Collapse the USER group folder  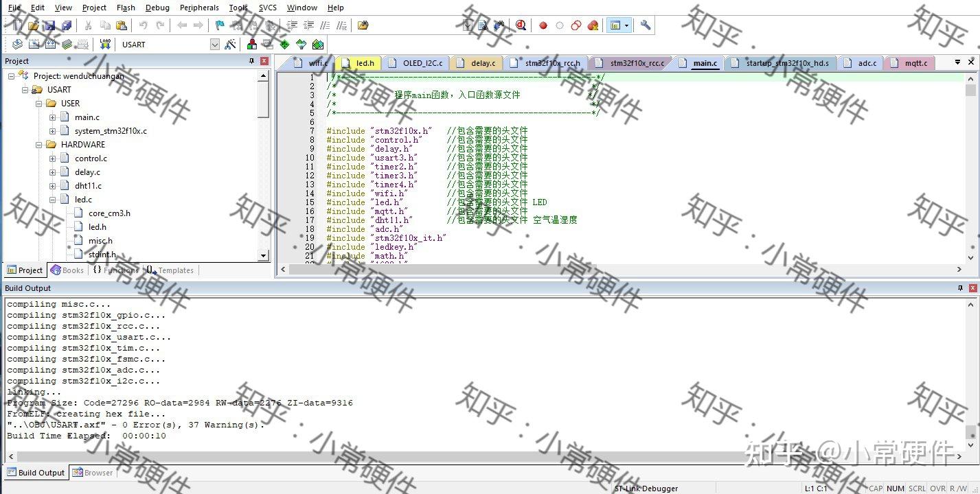coord(39,104)
